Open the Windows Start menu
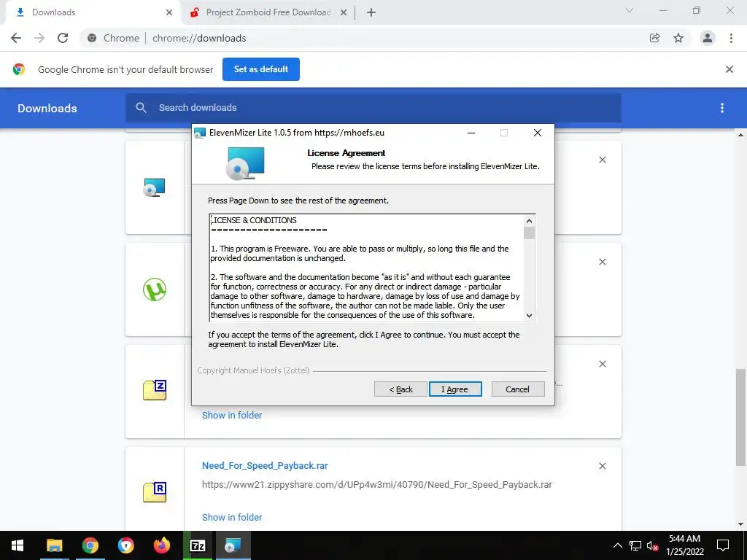747x560 pixels. coord(18,545)
